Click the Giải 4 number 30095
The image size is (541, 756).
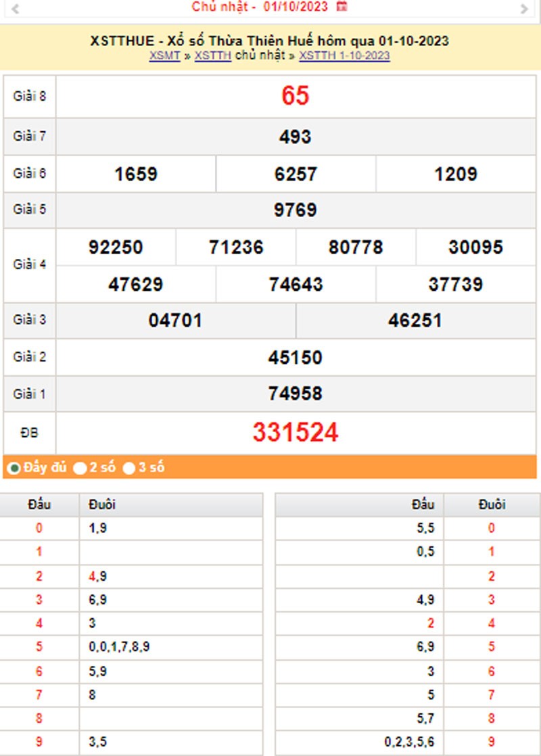pyautogui.click(x=476, y=247)
